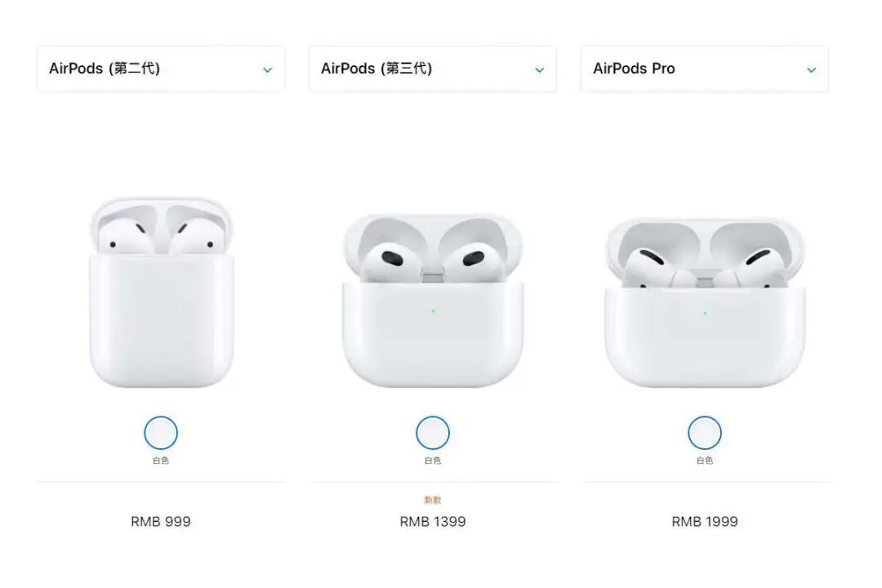This screenshot has height=588, width=882.
Task: Click the AirPods Pro product image
Action: click(x=705, y=302)
